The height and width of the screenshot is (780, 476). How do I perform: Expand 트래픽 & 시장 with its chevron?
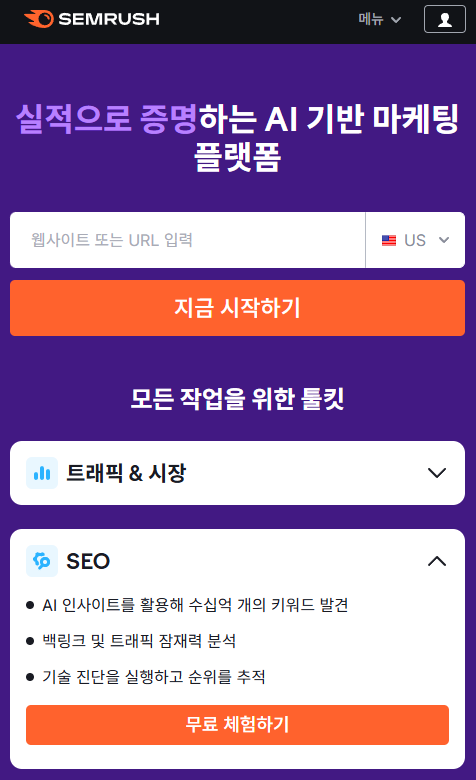pos(437,473)
